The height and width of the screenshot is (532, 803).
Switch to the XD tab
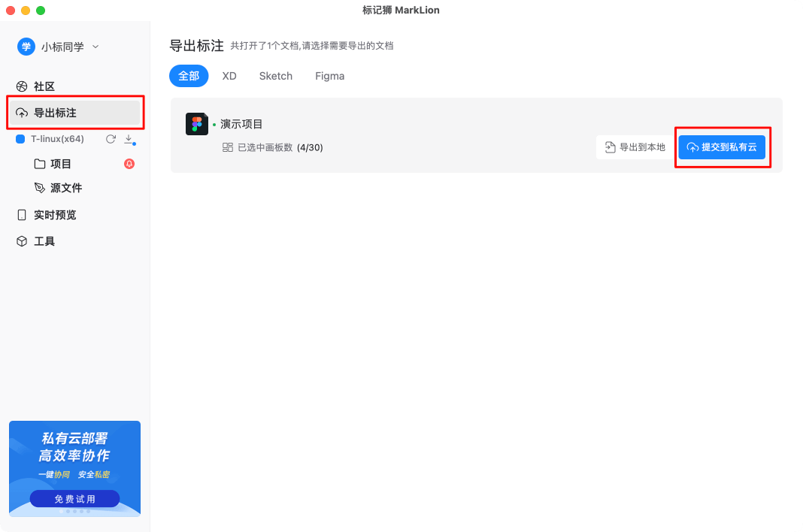click(x=229, y=76)
